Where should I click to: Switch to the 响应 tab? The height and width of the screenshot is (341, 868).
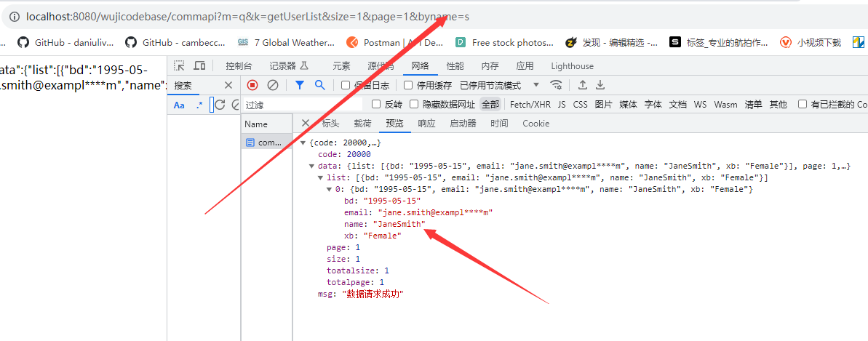(x=426, y=124)
